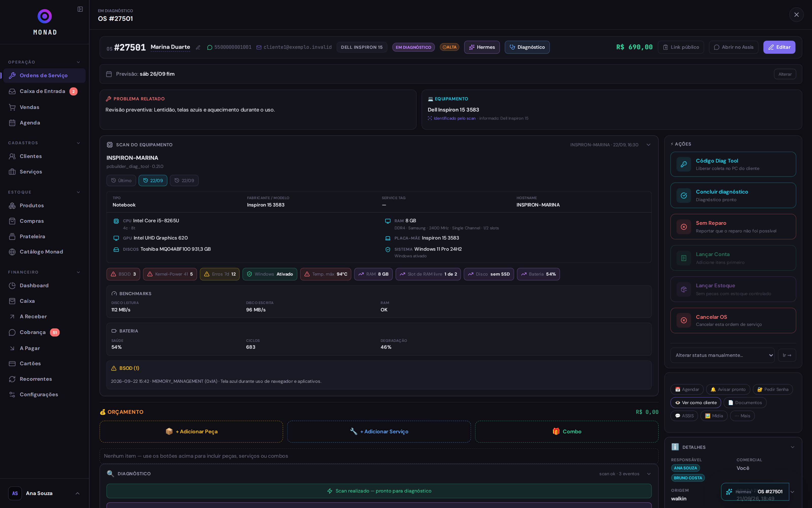
Task: Click the Hermes button in the header
Action: pyautogui.click(x=482, y=47)
